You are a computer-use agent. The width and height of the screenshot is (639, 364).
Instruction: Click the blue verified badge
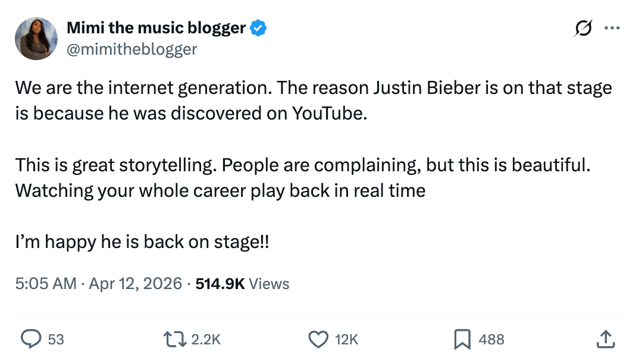(258, 27)
